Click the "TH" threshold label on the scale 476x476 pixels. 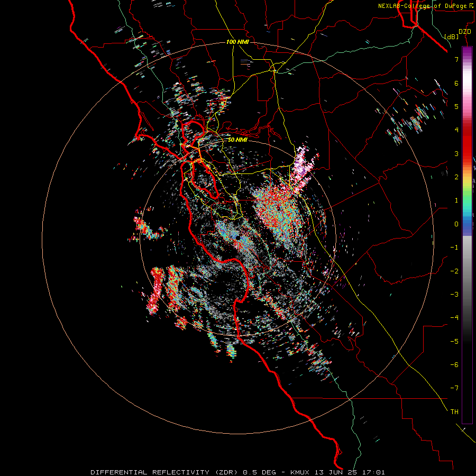coord(454,412)
